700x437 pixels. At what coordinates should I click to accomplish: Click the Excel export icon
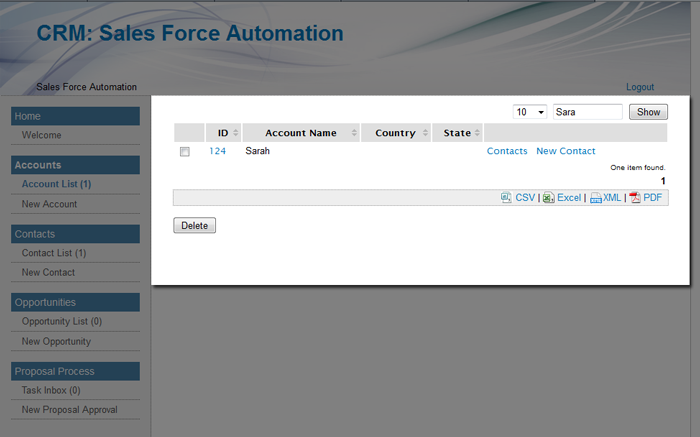click(549, 198)
